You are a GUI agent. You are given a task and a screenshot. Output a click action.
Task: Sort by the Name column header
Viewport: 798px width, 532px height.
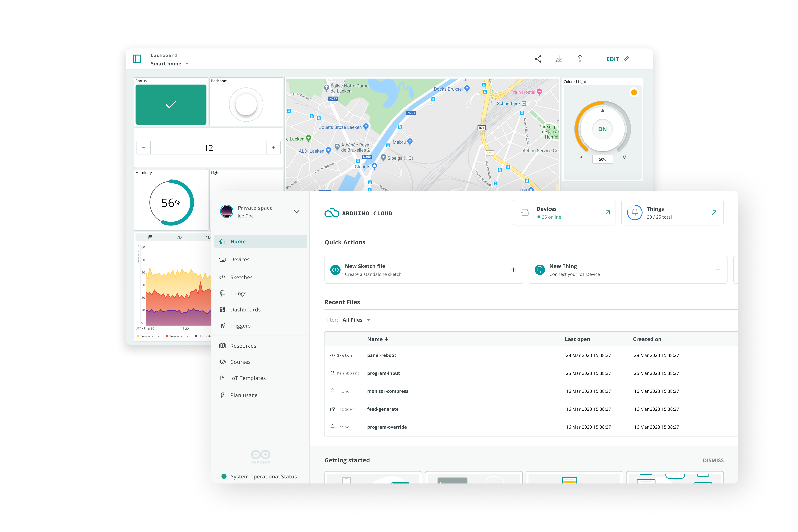pos(378,339)
